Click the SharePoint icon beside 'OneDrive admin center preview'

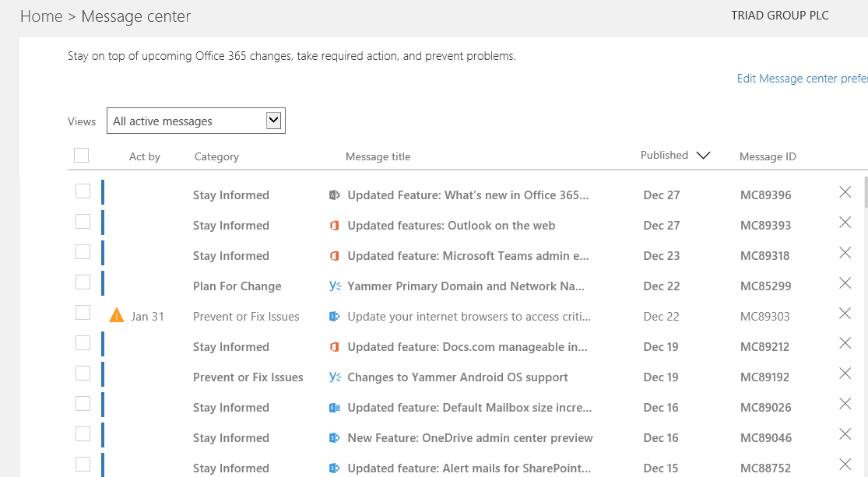[335, 438]
